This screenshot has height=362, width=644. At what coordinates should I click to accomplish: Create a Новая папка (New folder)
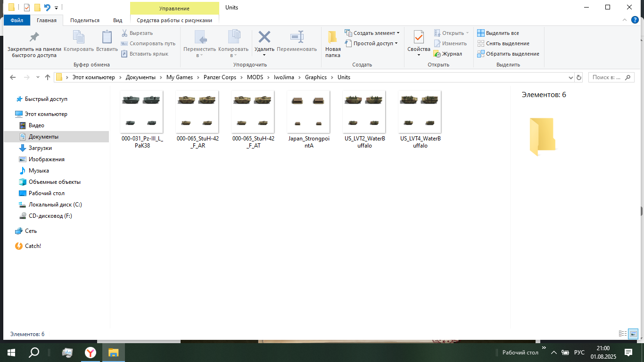pos(333,44)
